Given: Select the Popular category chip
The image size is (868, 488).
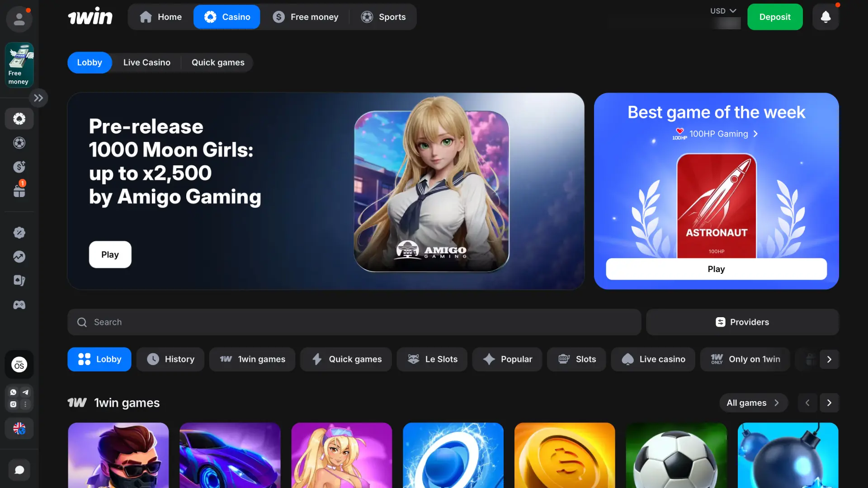Looking at the screenshot, I should (507, 359).
